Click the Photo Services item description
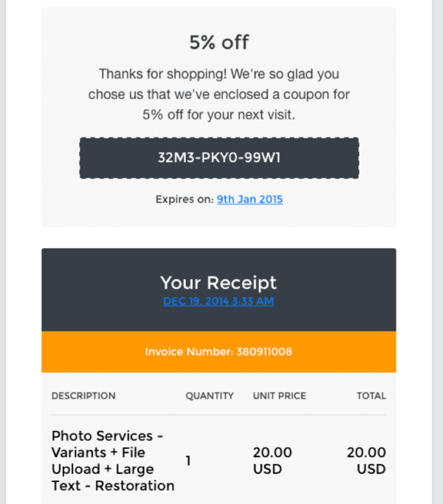The width and height of the screenshot is (443, 504). click(113, 461)
